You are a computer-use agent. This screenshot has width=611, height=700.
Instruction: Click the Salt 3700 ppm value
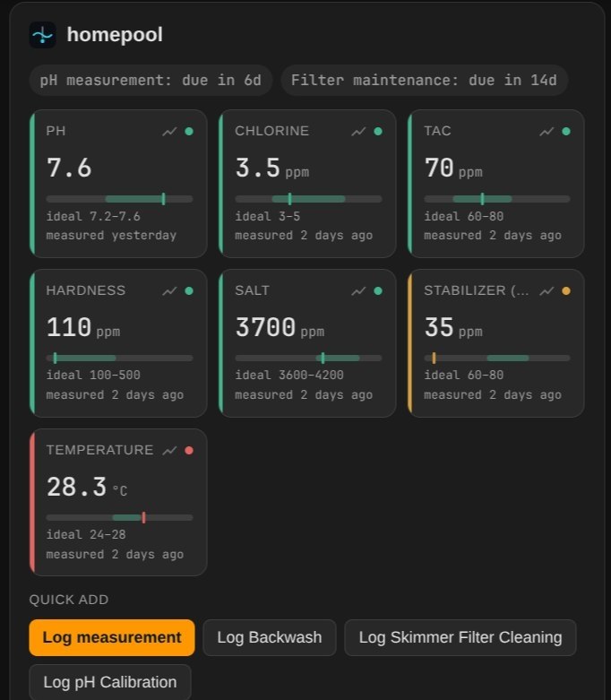[280, 327]
